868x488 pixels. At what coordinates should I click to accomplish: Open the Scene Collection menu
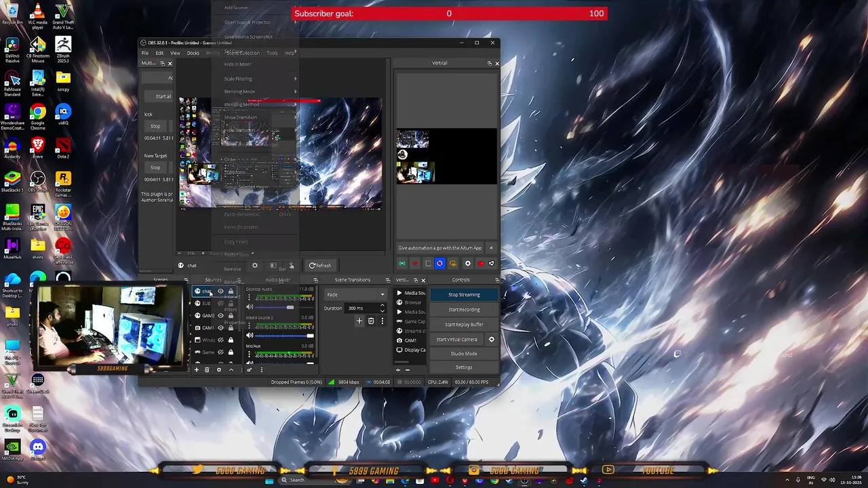[x=243, y=53]
